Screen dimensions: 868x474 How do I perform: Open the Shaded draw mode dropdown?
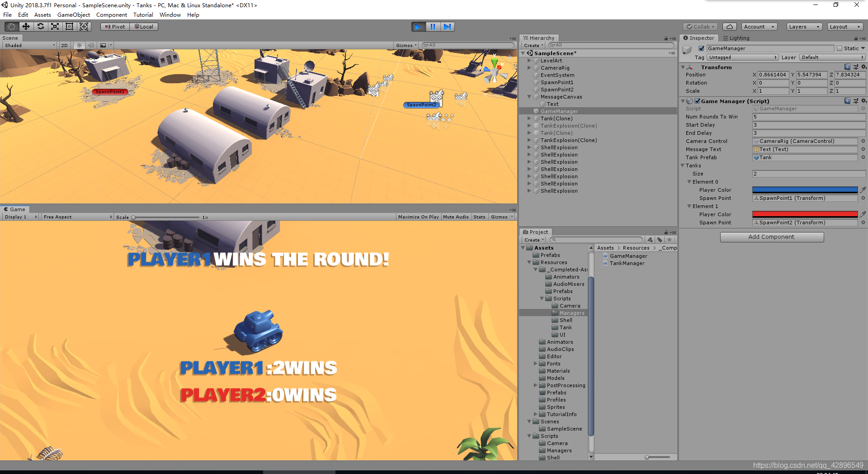click(x=30, y=45)
